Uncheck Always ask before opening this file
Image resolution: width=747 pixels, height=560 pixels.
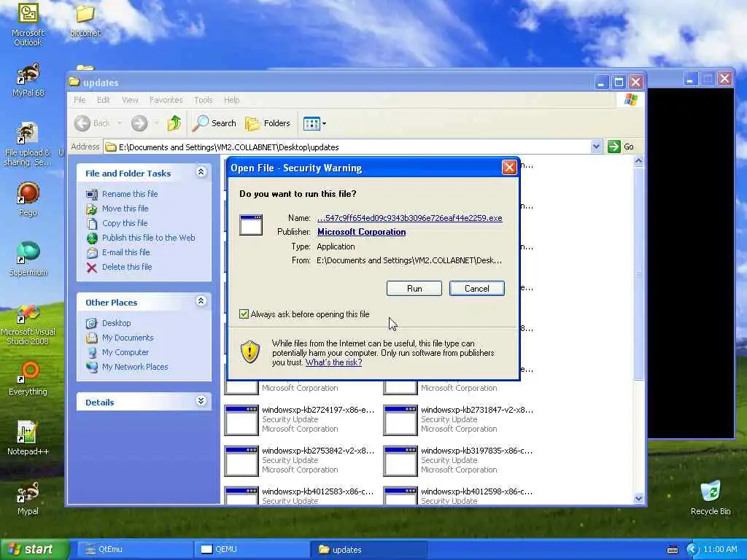pyautogui.click(x=244, y=314)
